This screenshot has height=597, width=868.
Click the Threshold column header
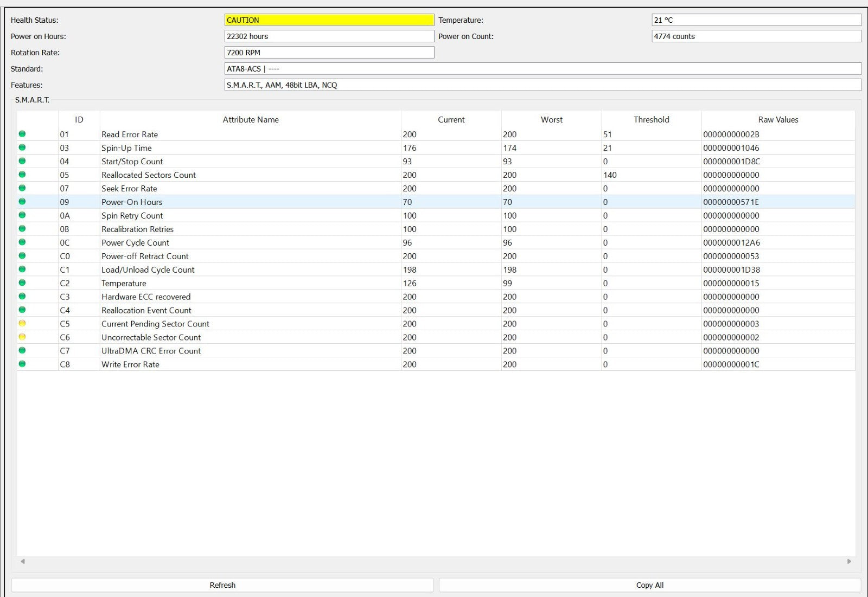tap(652, 120)
